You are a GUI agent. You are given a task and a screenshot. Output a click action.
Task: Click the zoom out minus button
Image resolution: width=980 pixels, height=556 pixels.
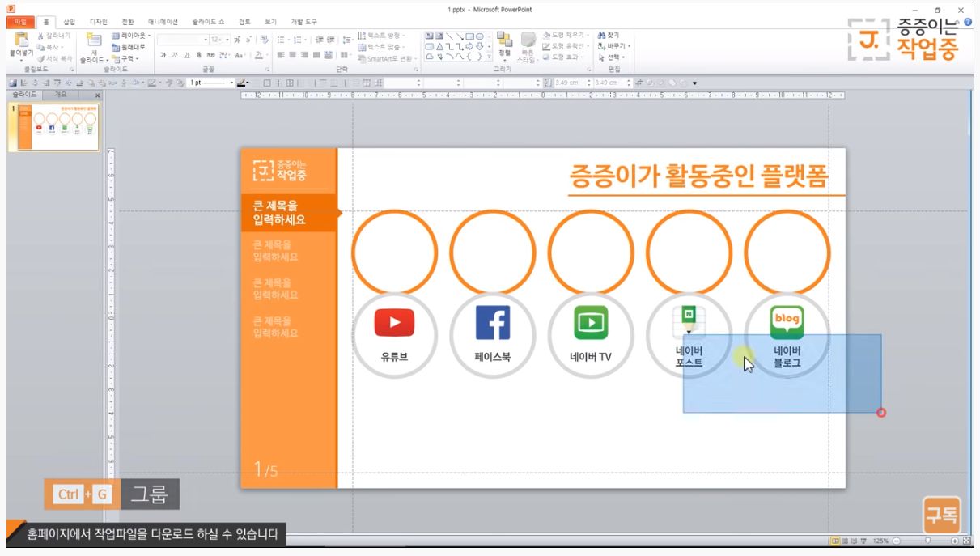click(x=897, y=541)
